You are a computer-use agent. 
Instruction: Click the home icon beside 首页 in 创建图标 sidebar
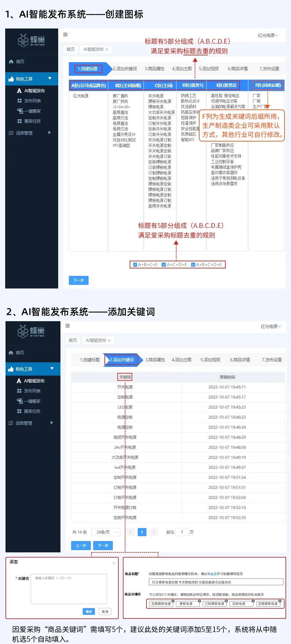[x=11, y=62]
